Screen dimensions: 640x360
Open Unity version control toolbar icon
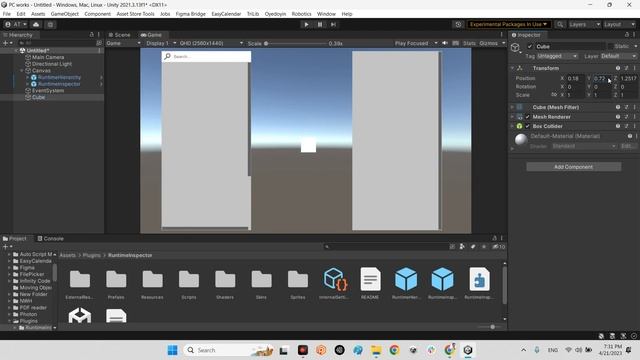pos(50,24)
